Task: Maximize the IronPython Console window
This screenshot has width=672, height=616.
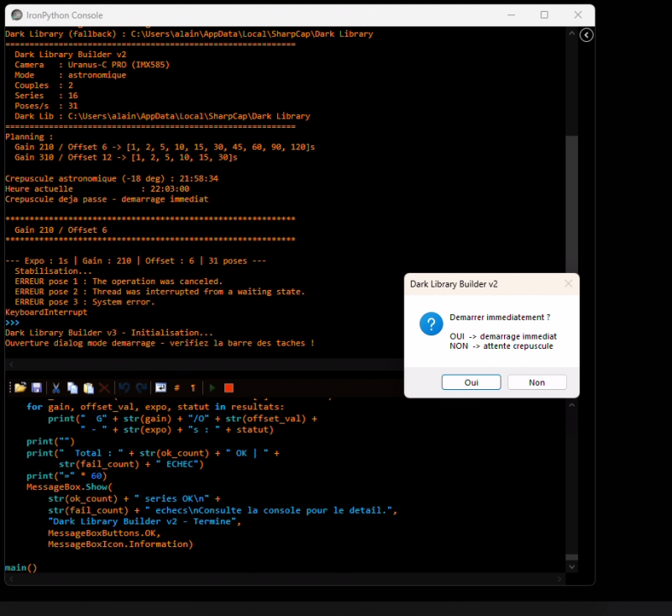Action: tap(544, 15)
